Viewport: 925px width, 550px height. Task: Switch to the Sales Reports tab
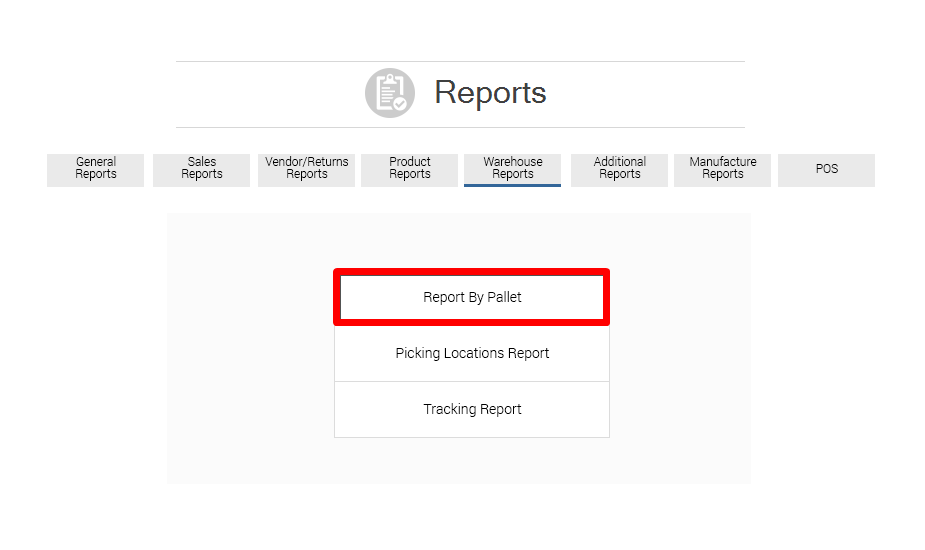(202, 168)
